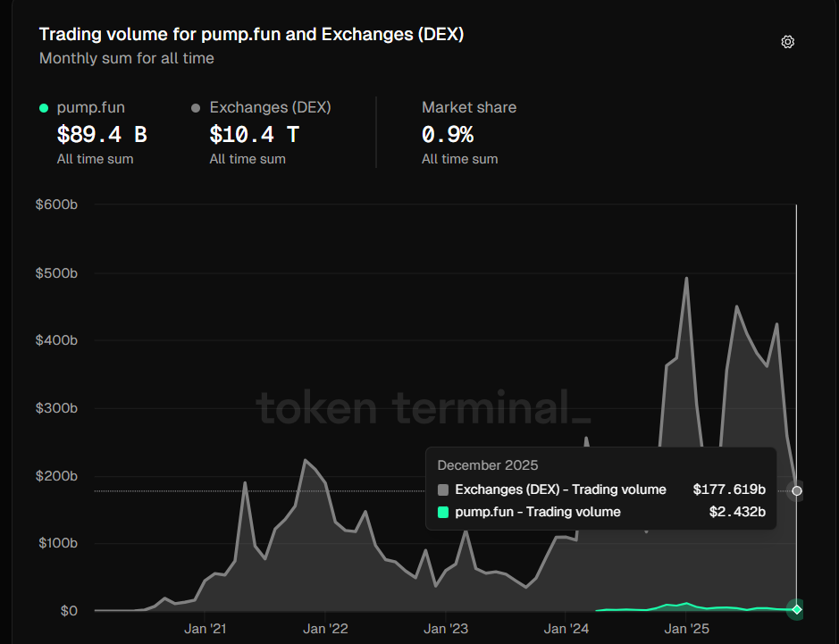Screen dimensions: 839x644
Task: Open the chart settings gear icon
Action: point(787,42)
